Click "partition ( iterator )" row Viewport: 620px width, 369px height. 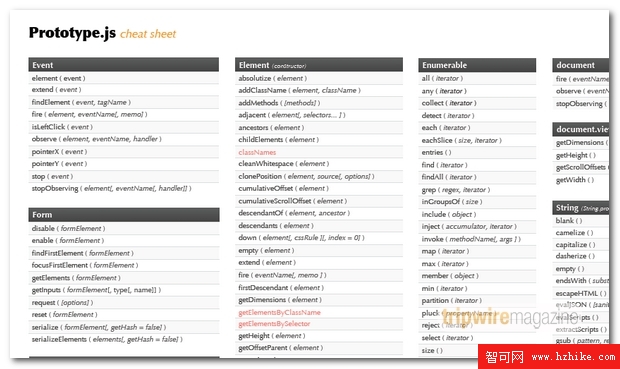coord(477,301)
